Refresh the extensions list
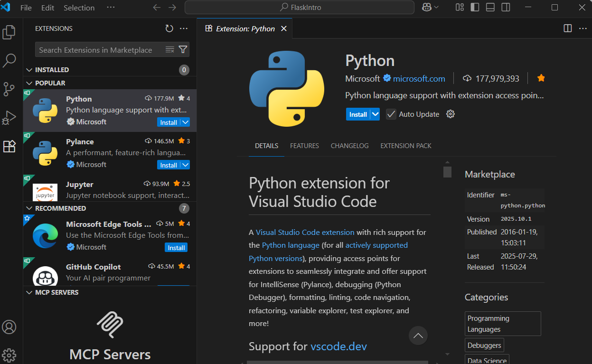Image resolution: width=592 pixels, height=364 pixels. coord(169,28)
